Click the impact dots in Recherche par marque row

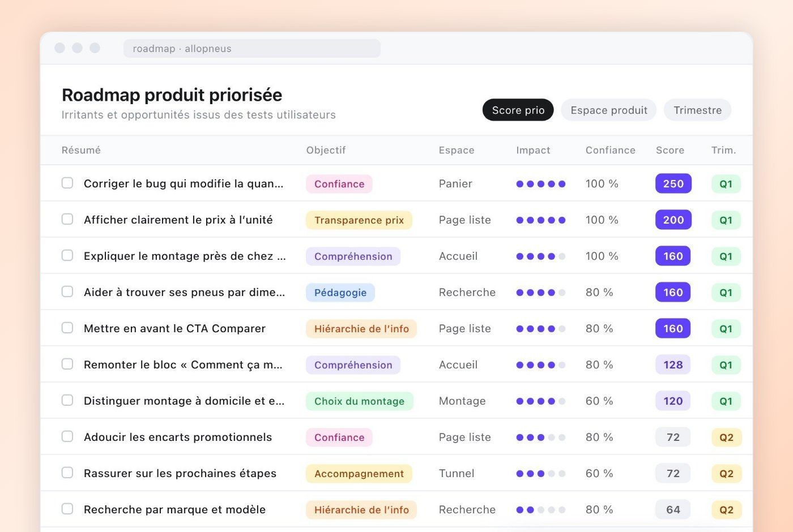click(x=541, y=510)
